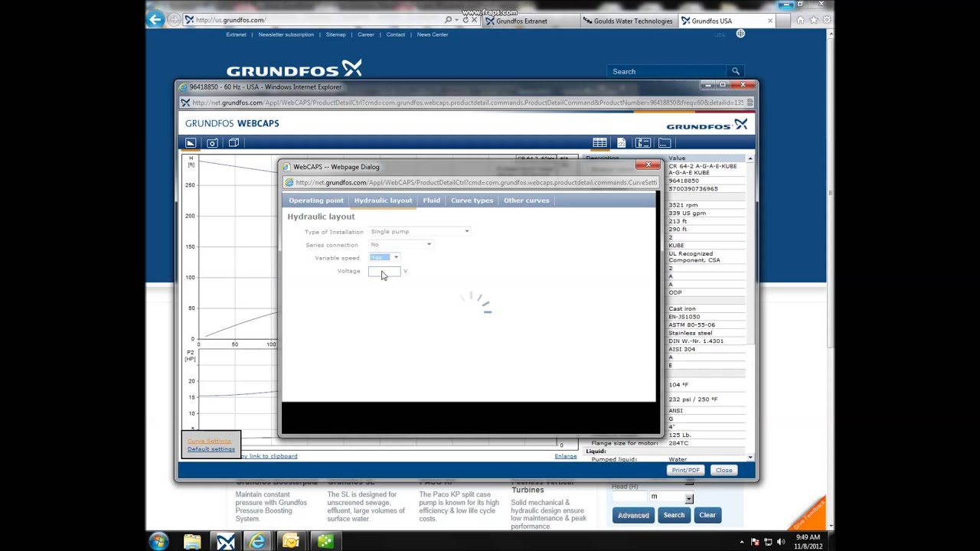Open the Outlook taskbar icon

(x=291, y=541)
